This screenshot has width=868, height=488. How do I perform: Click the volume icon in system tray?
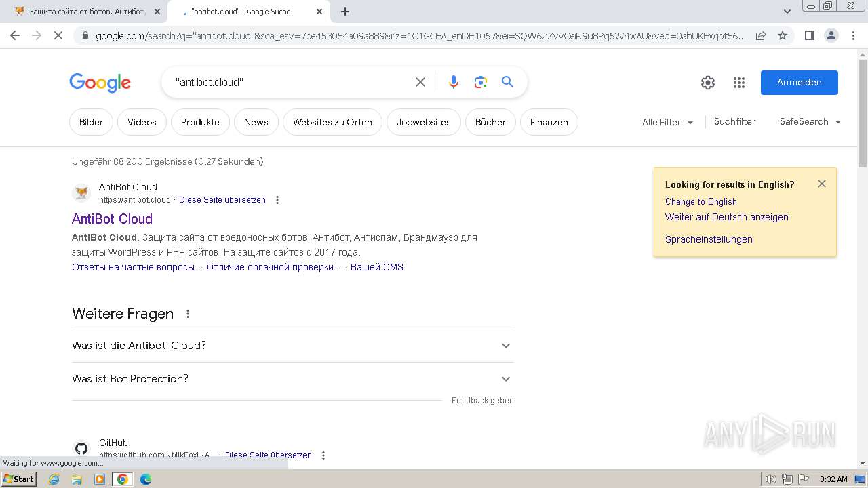pos(770,479)
